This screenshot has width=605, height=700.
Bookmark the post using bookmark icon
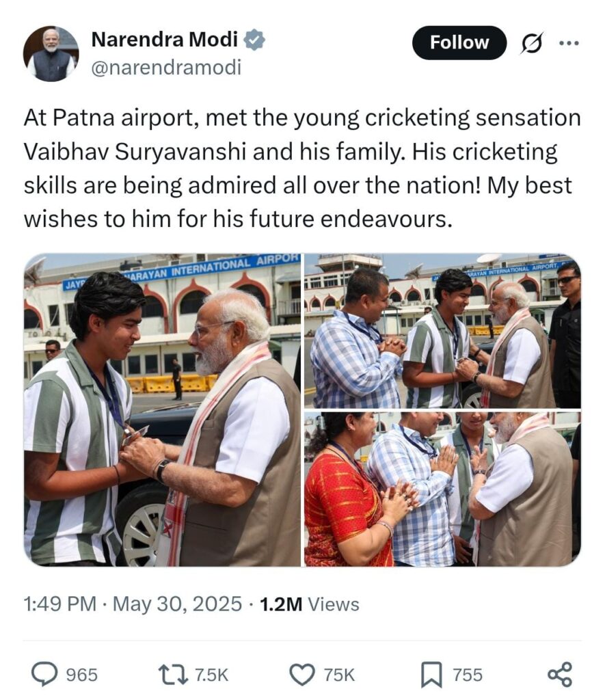click(x=431, y=675)
